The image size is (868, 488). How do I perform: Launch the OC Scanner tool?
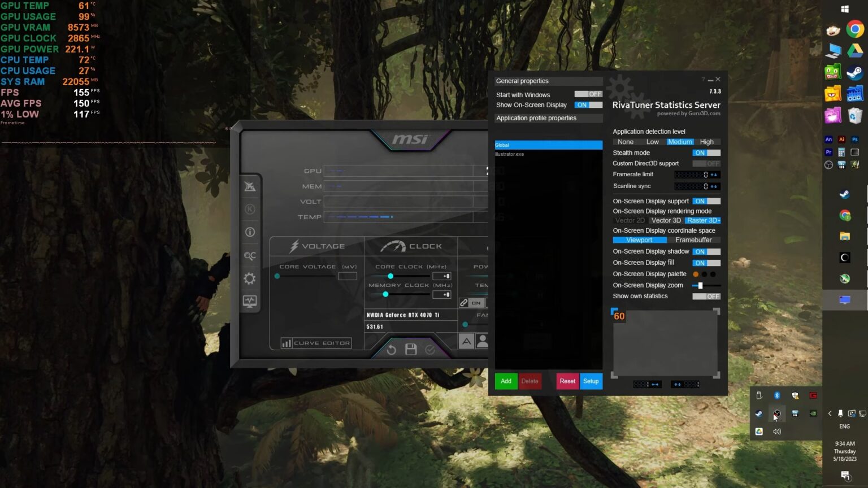tap(250, 255)
